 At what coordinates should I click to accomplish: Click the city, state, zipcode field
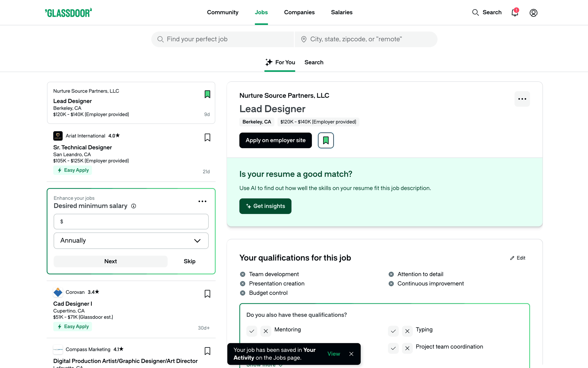point(366,39)
